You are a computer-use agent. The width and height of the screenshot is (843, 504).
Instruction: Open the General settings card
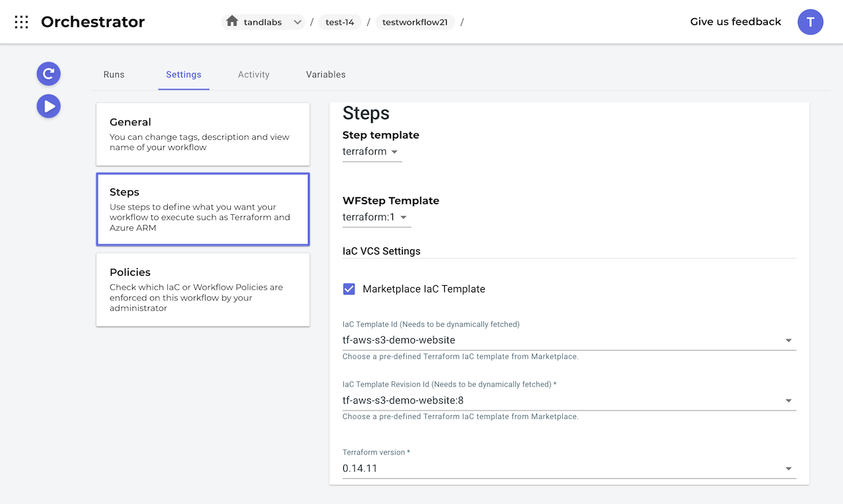point(203,134)
